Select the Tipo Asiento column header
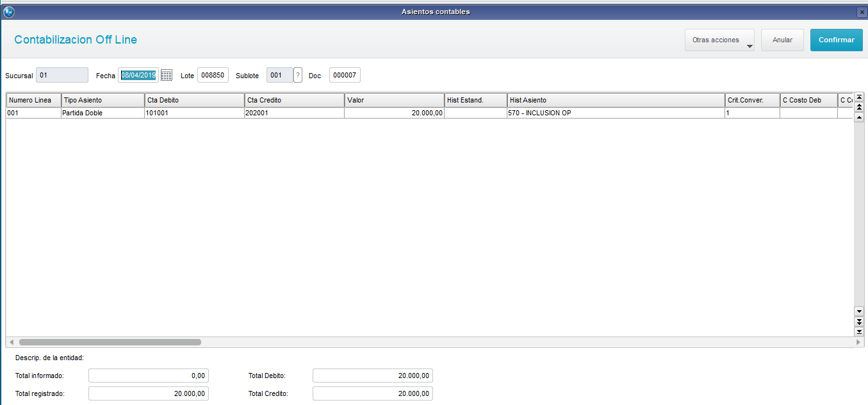This screenshot has height=405, width=868. pos(102,100)
